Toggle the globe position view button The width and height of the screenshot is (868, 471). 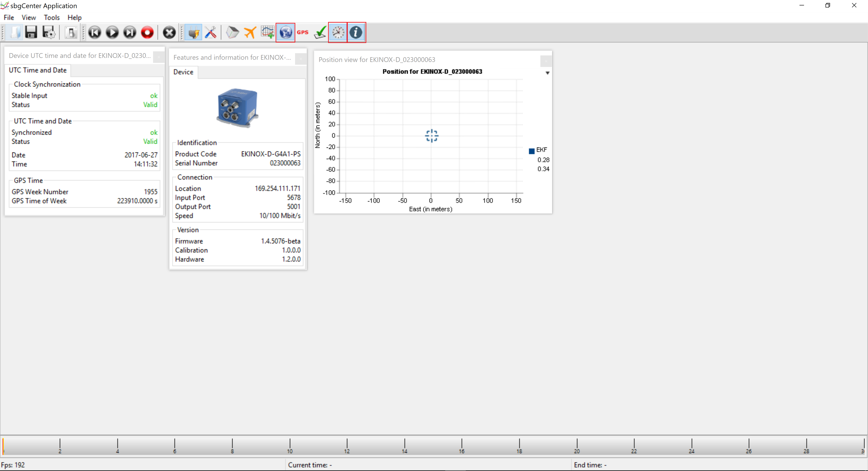point(285,32)
